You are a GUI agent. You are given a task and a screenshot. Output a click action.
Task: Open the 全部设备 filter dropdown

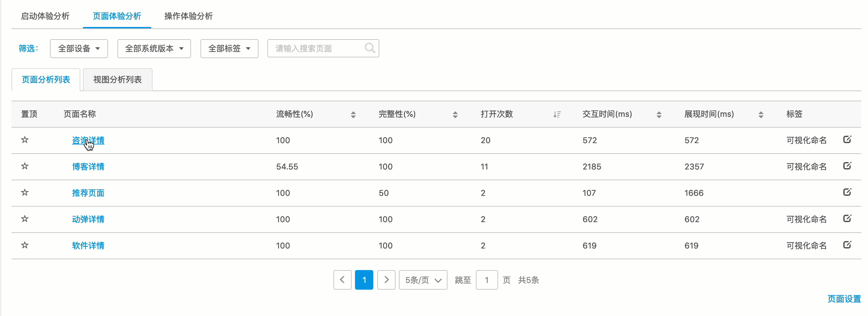point(79,49)
